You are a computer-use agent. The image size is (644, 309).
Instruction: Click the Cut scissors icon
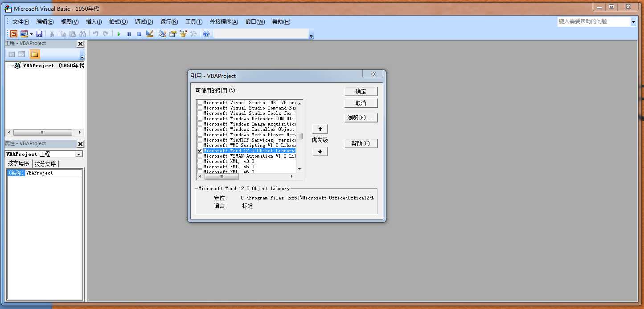(52, 34)
